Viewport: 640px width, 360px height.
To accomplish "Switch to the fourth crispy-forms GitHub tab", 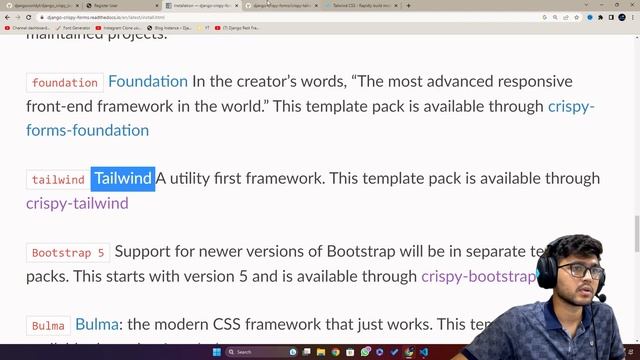I will (x=282, y=6).
